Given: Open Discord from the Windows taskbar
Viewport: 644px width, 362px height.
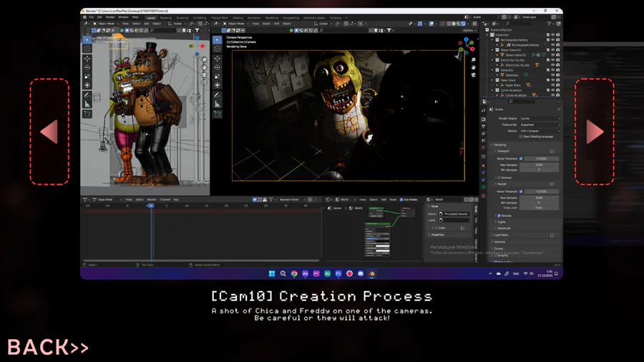Looking at the screenshot, I should 361,274.
